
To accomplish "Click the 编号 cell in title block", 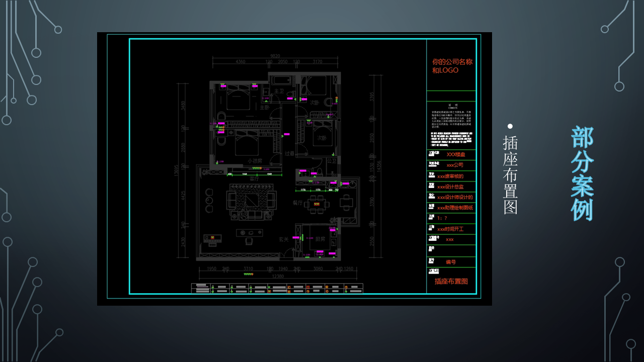I will [451, 262].
